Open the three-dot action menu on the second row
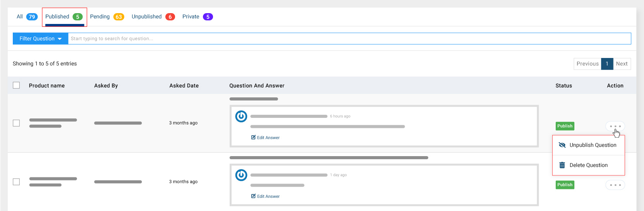Viewport: 644px width, 211px height. (615, 185)
